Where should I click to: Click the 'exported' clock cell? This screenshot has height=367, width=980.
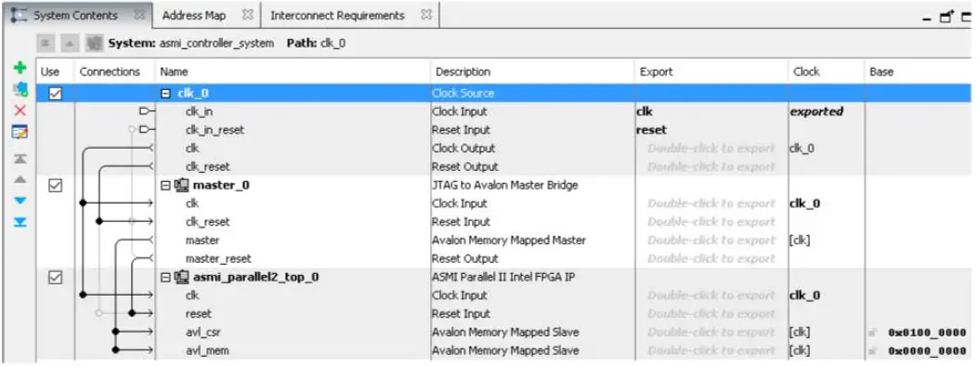(x=817, y=111)
